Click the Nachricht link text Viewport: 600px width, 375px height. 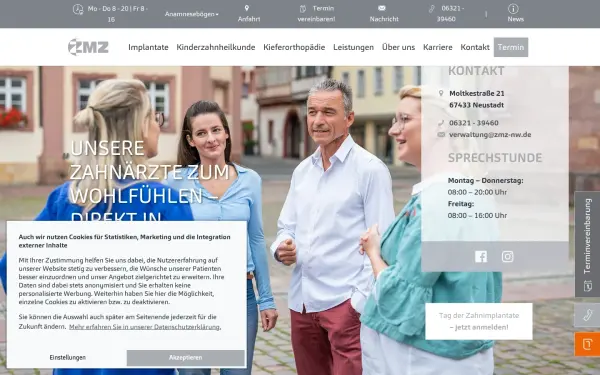coord(384,19)
